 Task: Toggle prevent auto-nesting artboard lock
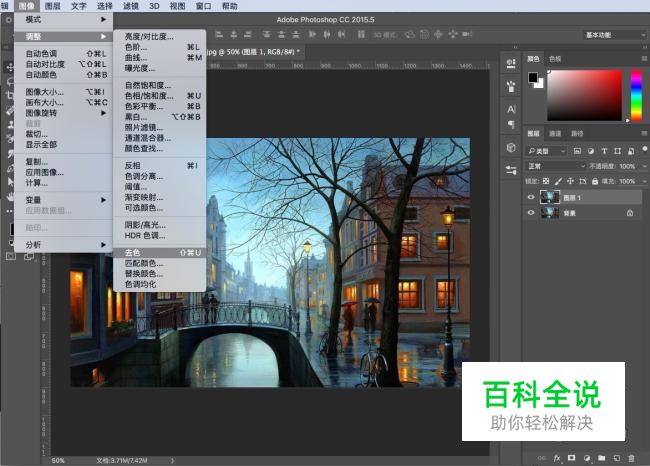[x=583, y=181]
